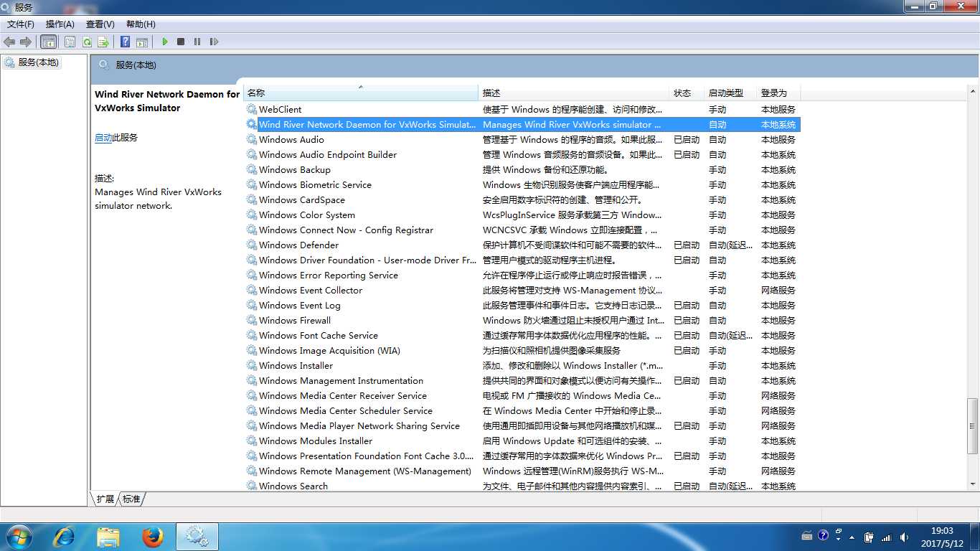Click the 启动 link to start service
The height and width of the screenshot is (551, 980).
click(103, 138)
